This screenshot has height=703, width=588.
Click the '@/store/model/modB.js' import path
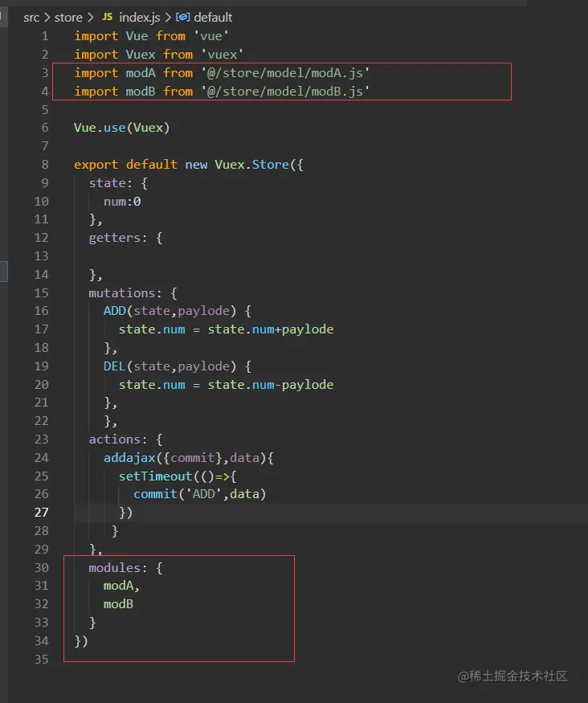[x=285, y=91]
